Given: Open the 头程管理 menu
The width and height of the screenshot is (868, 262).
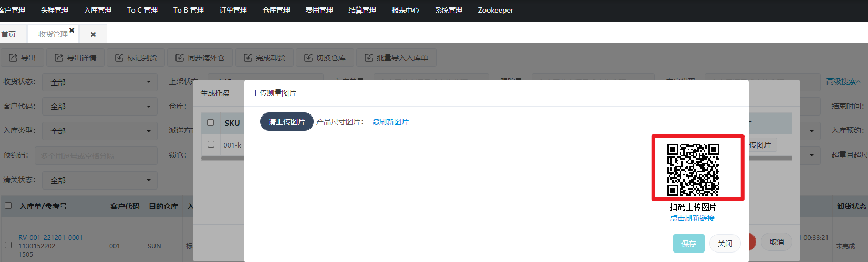Looking at the screenshot, I should tap(55, 10).
